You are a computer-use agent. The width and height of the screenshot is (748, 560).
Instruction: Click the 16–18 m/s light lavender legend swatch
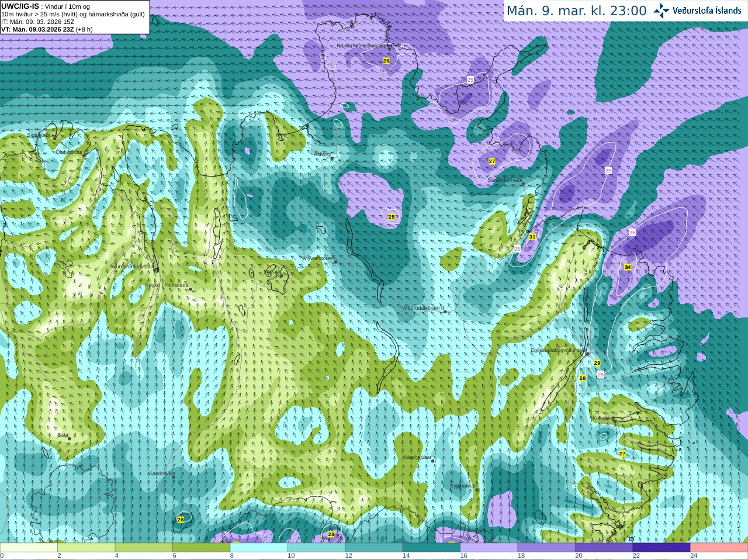point(489,547)
